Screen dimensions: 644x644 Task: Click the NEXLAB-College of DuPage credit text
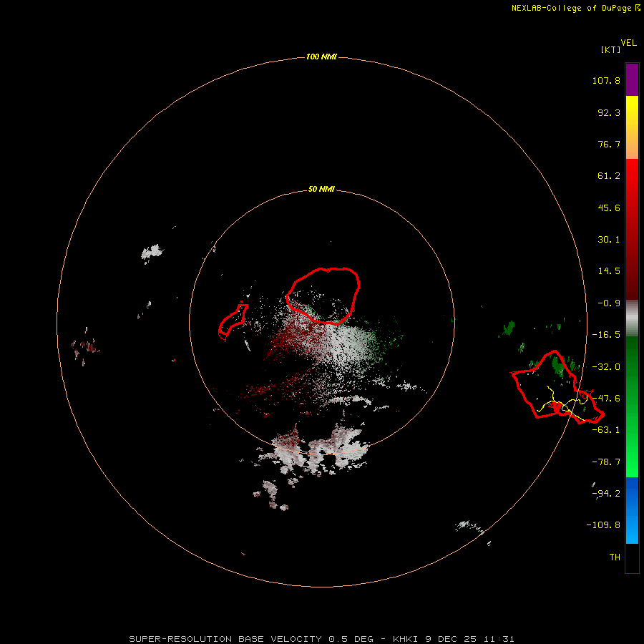point(571,8)
